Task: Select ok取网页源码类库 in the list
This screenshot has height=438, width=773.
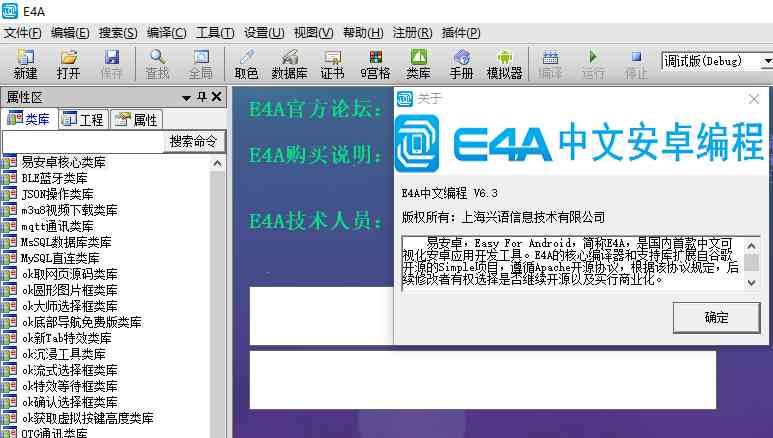Action: tap(70, 274)
